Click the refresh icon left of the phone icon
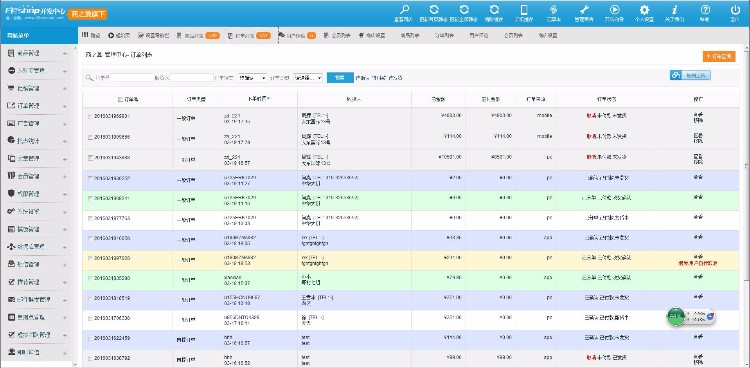Screen dimensions: 750x368 click(494, 10)
